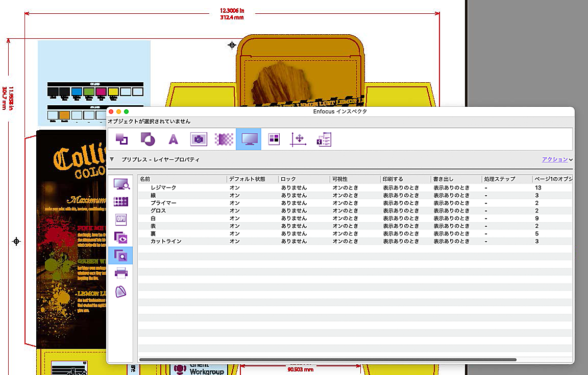The image size is (588, 375).
Task: Open the アクション dropdown menu
Action: tap(557, 159)
